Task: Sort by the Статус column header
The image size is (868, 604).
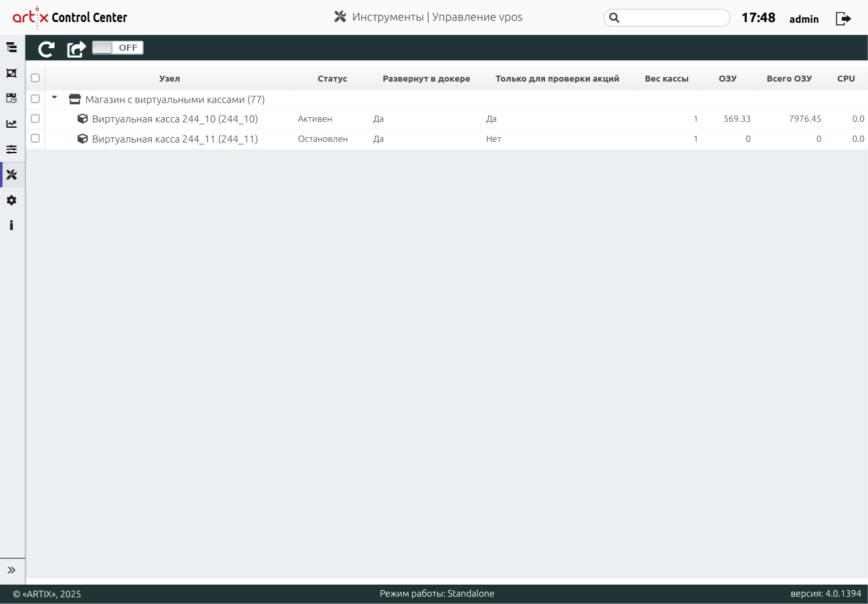Action: (x=332, y=79)
